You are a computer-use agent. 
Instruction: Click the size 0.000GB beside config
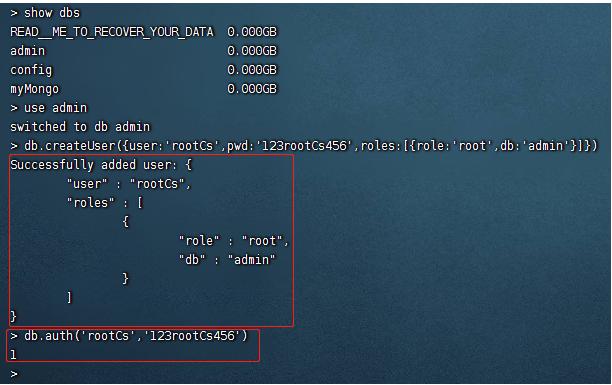(x=252, y=70)
